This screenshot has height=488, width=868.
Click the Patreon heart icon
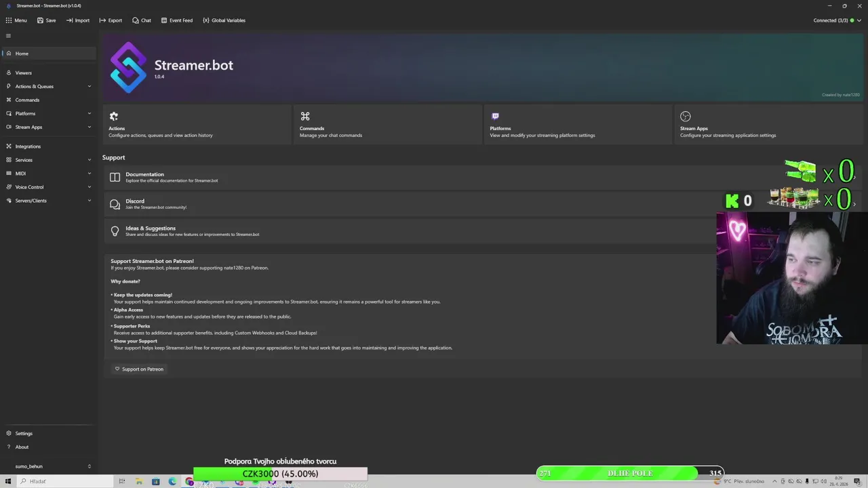click(x=117, y=369)
